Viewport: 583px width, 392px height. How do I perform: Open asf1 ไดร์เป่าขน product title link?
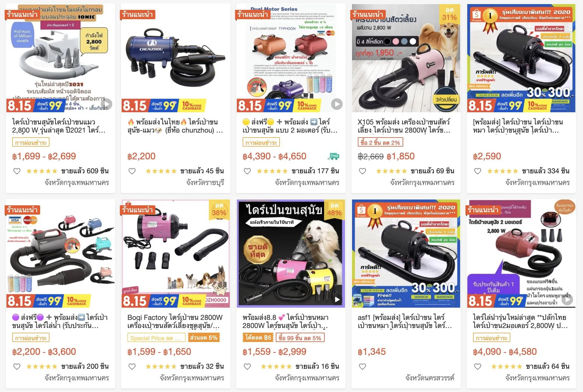pos(405,321)
